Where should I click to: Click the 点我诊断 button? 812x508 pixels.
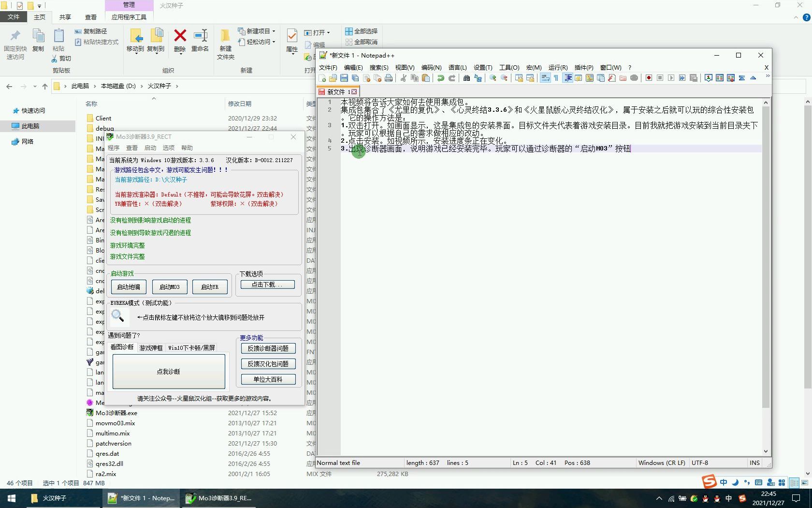click(169, 372)
